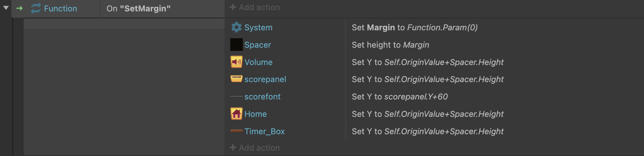This screenshot has width=644, height=156.
Task: Click the scorefont dotted icon
Action: tap(236, 97)
